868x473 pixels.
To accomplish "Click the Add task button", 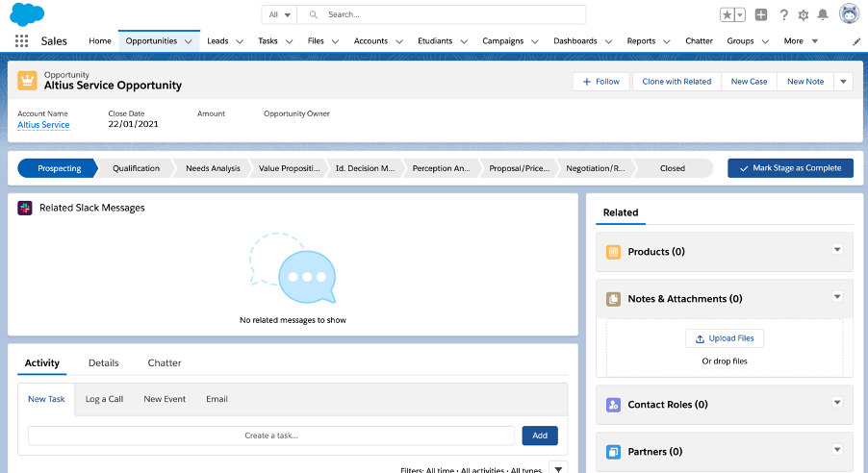I will click(x=540, y=436).
